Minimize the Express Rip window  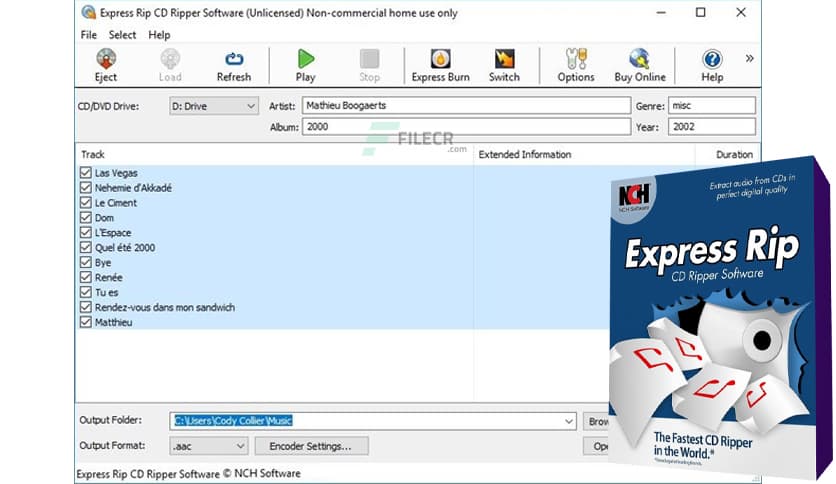tap(661, 12)
